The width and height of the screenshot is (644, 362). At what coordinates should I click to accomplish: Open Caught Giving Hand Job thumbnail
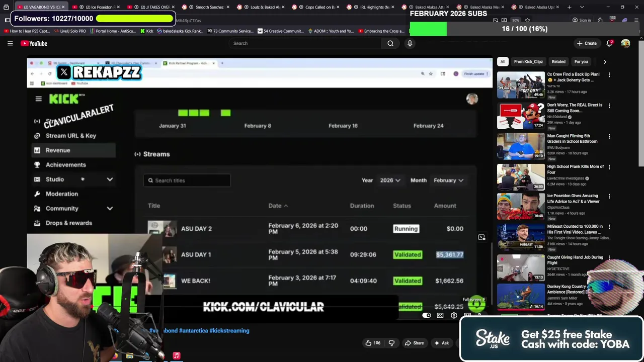click(521, 268)
